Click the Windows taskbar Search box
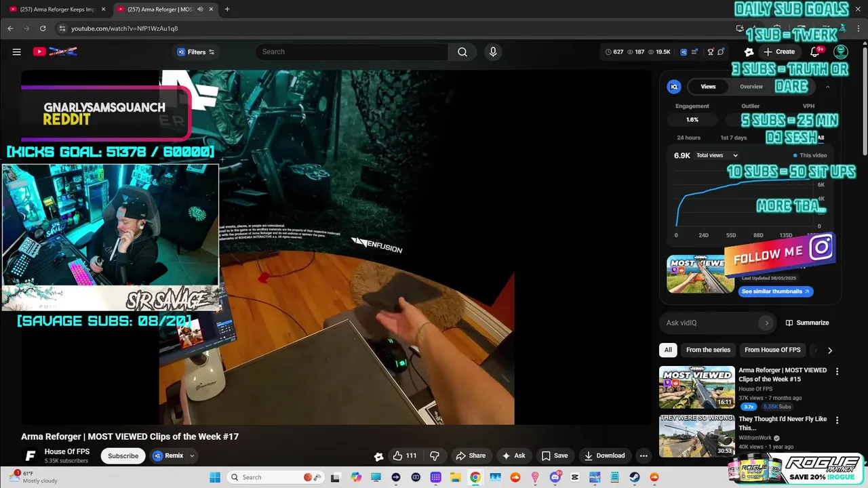Viewport: 868px width, 488px height. click(275, 477)
